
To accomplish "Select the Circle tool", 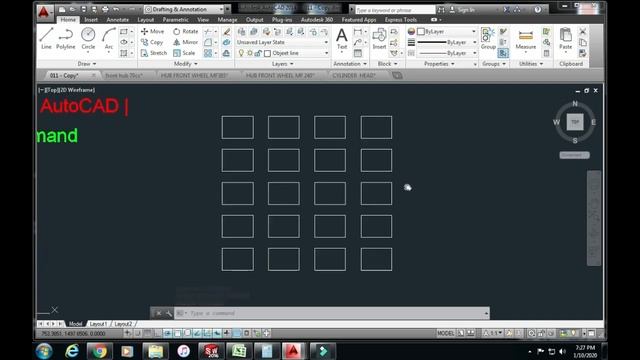I will (x=88, y=39).
